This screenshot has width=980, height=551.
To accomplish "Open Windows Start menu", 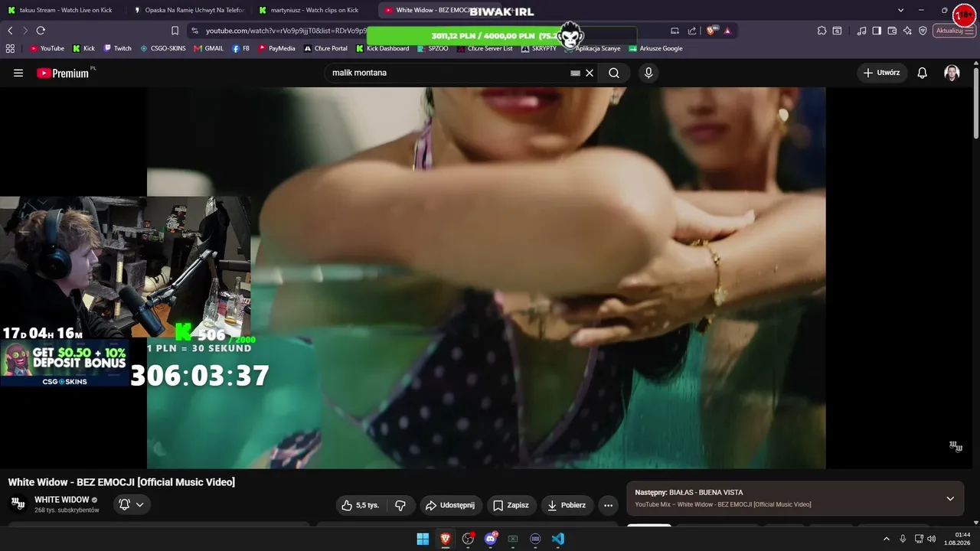I will [x=423, y=539].
